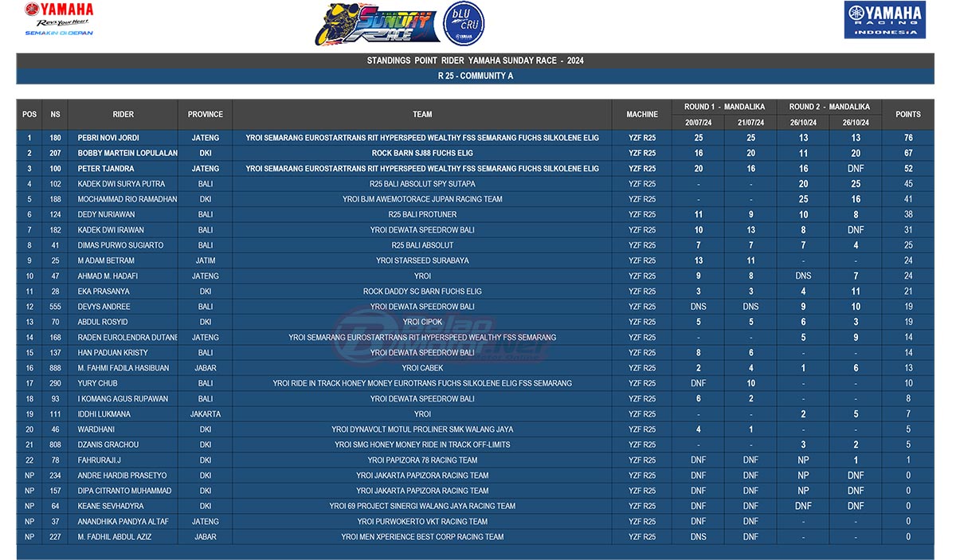
Task: Click team YROI STARSEED SURABAYA
Action: click(x=422, y=260)
